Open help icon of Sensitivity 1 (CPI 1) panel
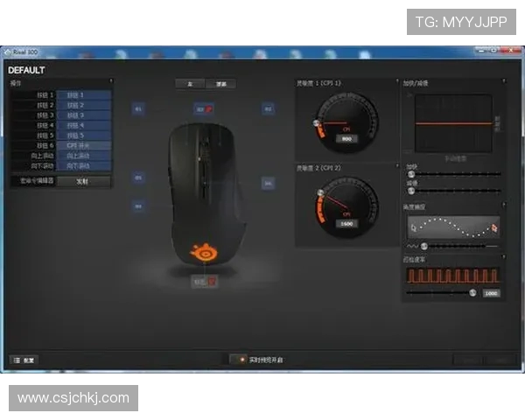 point(397,81)
